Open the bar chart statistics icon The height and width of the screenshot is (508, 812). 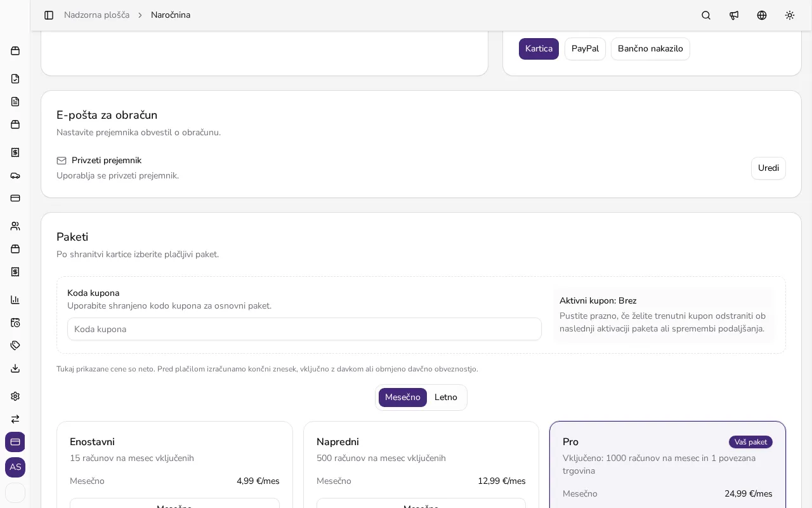click(x=15, y=300)
